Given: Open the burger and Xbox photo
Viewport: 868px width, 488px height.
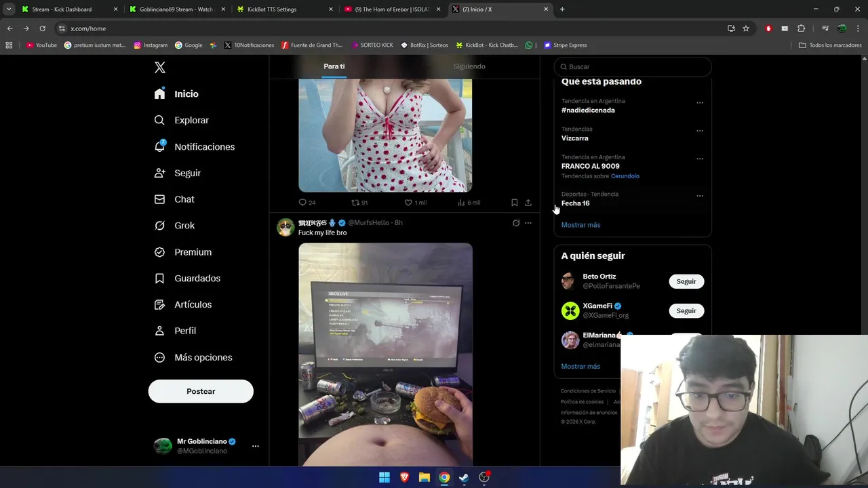Looking at the screenshot, I should tap(385, 354).
